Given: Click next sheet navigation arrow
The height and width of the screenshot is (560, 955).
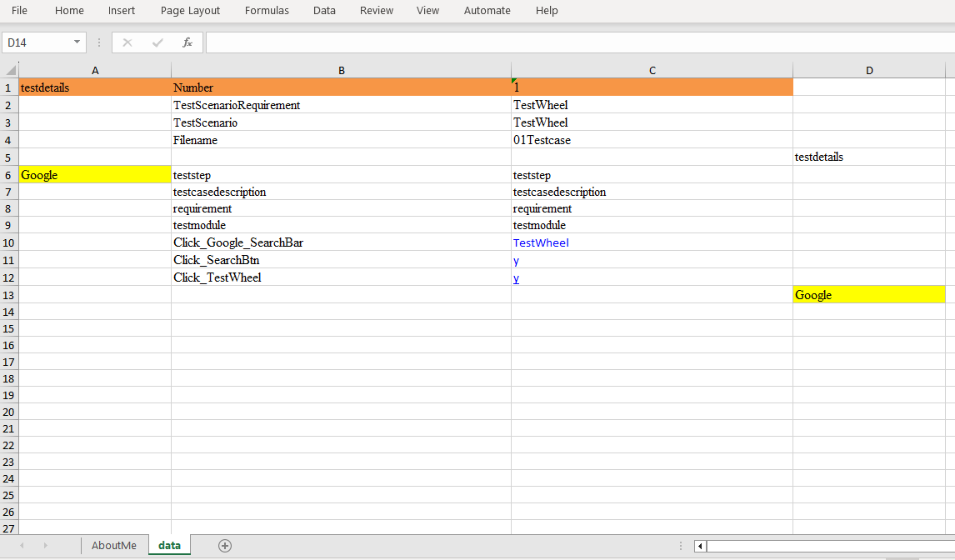Looking at the screenshot, I should (x=45, y=546).
